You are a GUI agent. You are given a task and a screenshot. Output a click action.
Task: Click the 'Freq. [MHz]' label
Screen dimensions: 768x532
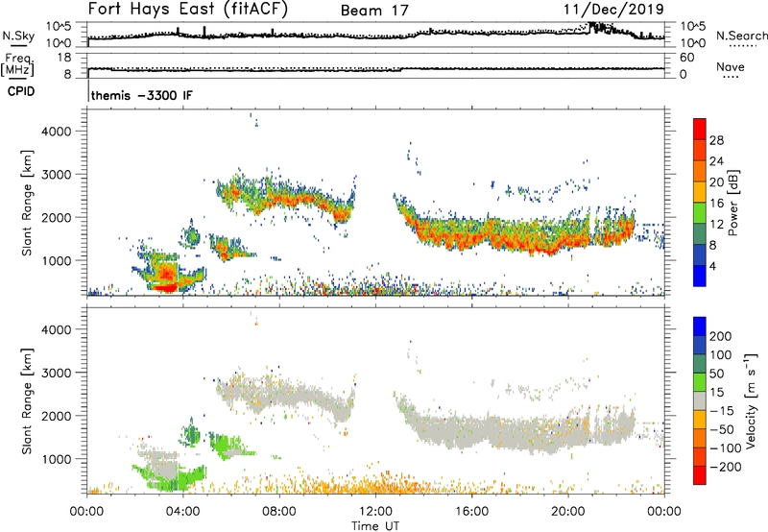pos(17,64)
